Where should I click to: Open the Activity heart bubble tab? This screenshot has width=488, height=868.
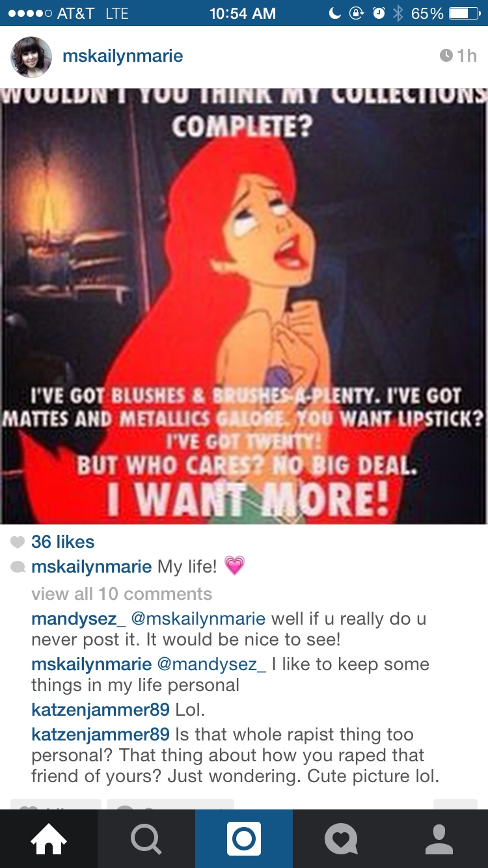click(x=342, y=839)
